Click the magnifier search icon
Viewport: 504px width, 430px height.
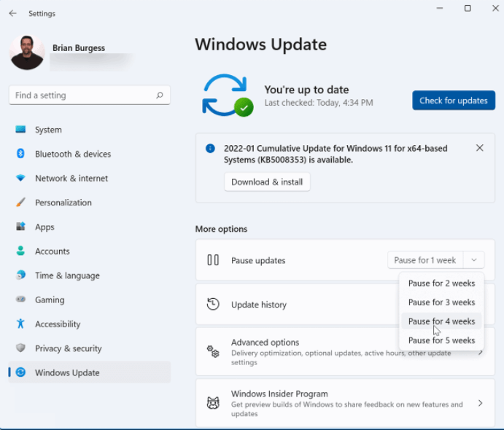[160, 95]
